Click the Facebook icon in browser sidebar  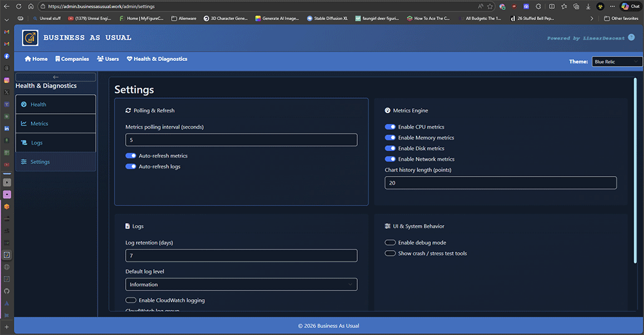pyautogui.click(x=6, y=56)
